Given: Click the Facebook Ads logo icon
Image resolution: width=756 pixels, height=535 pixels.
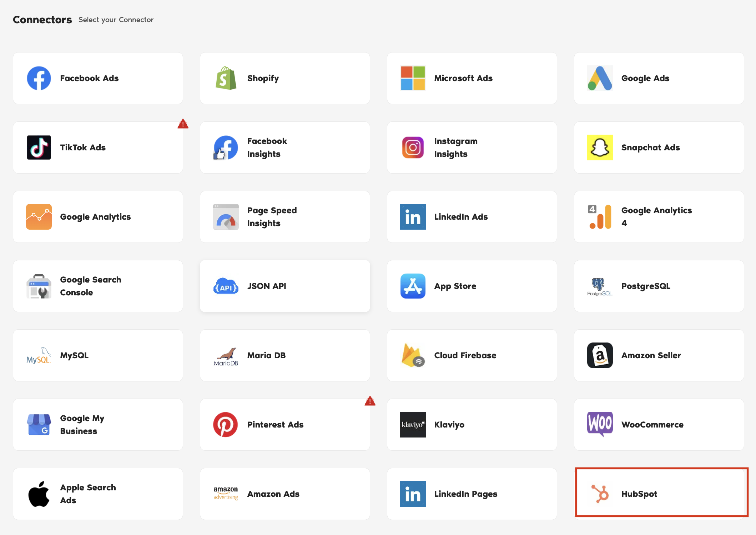Looking at the screenshot, I should (39, 78).
